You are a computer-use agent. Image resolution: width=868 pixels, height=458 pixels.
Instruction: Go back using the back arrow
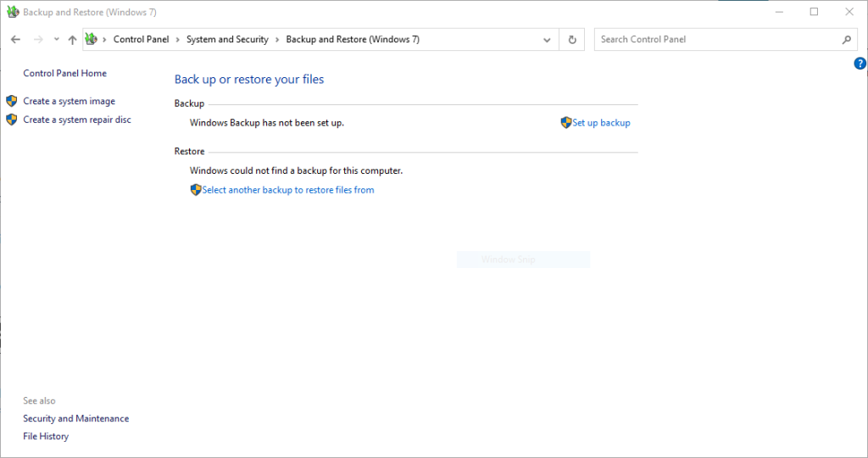15,39
